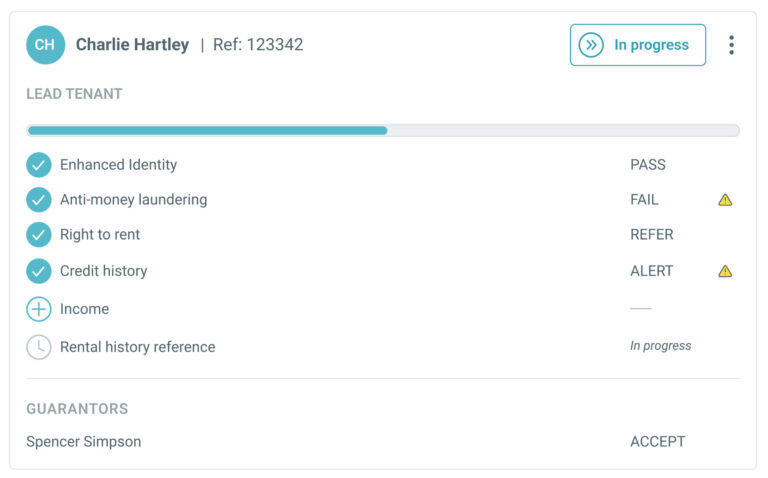Add Income check with plus icon

coord(39,309)
